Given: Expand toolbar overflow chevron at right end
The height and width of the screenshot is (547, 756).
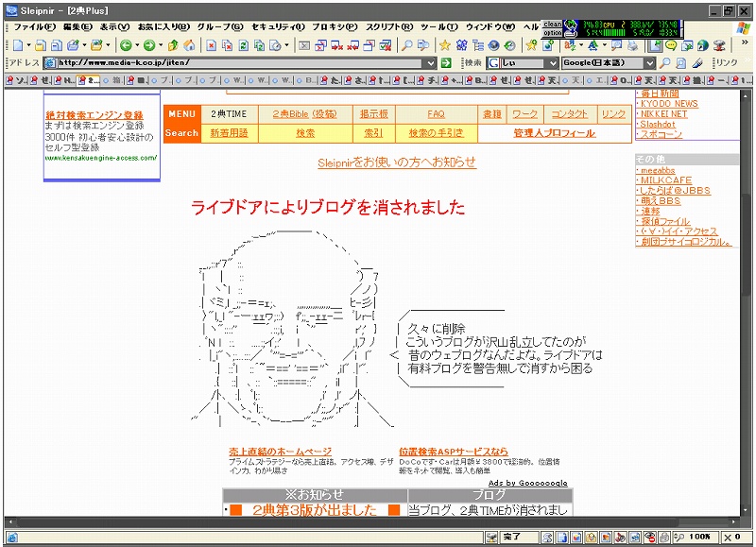Looking at the screenshot, I should [x=745, y=43].
